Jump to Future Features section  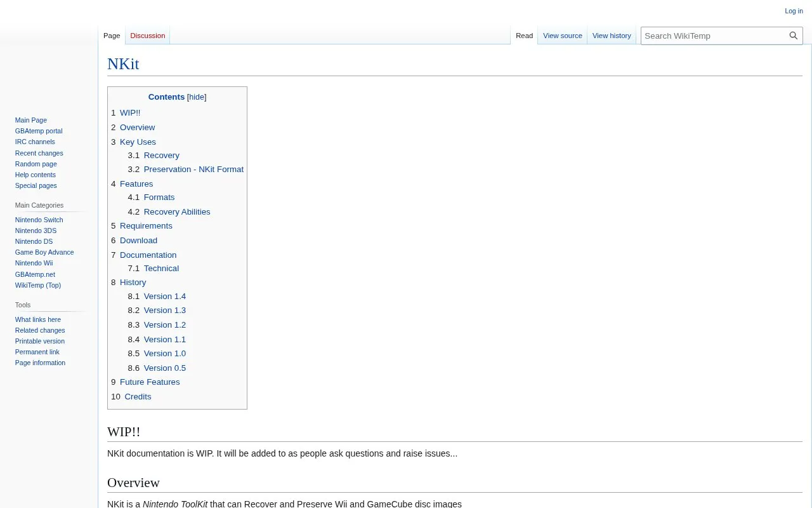pyautogui.click(x=150, y=382)
